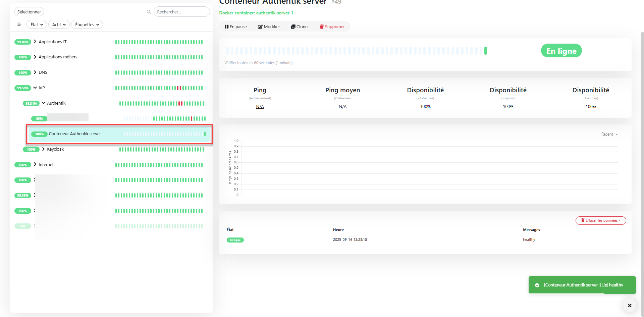Dismiss the notification with the X button
The image size is (644, 317).
coord(629,305)
